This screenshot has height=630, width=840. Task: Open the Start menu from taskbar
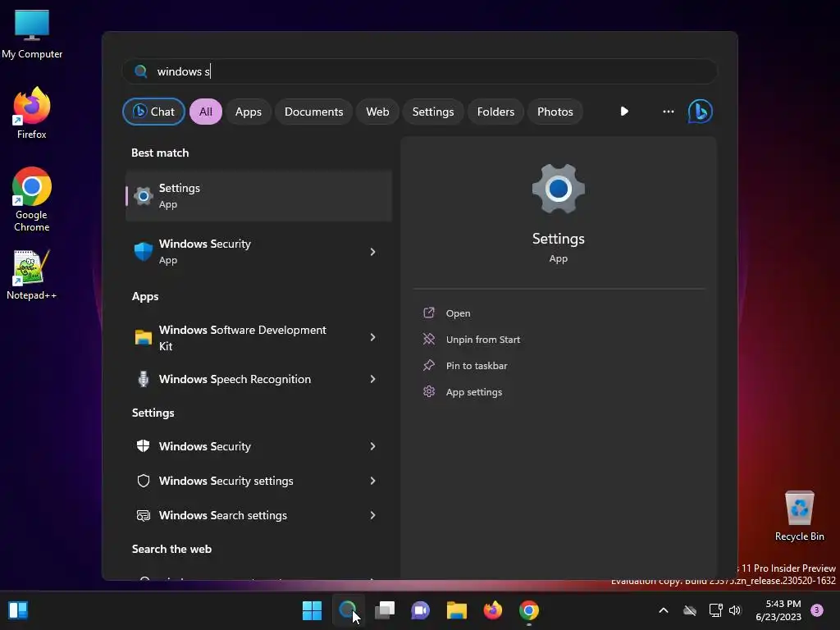(312, 610)
